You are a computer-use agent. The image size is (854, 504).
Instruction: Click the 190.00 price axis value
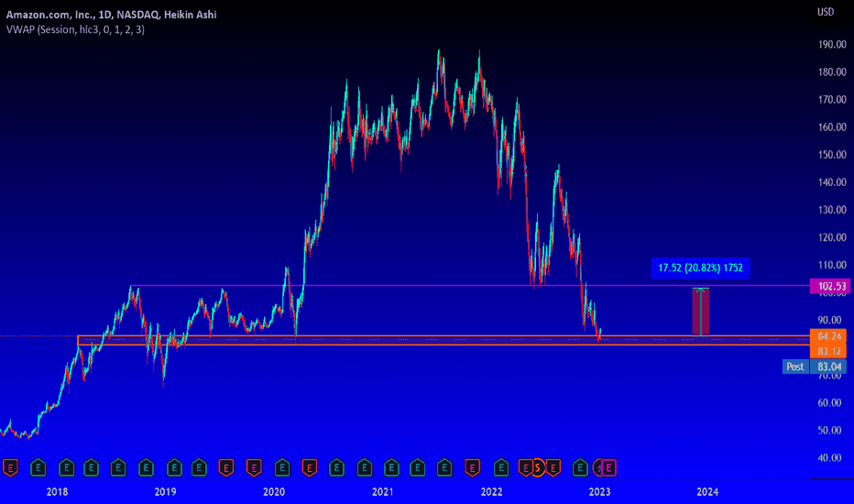pos(832,44)
